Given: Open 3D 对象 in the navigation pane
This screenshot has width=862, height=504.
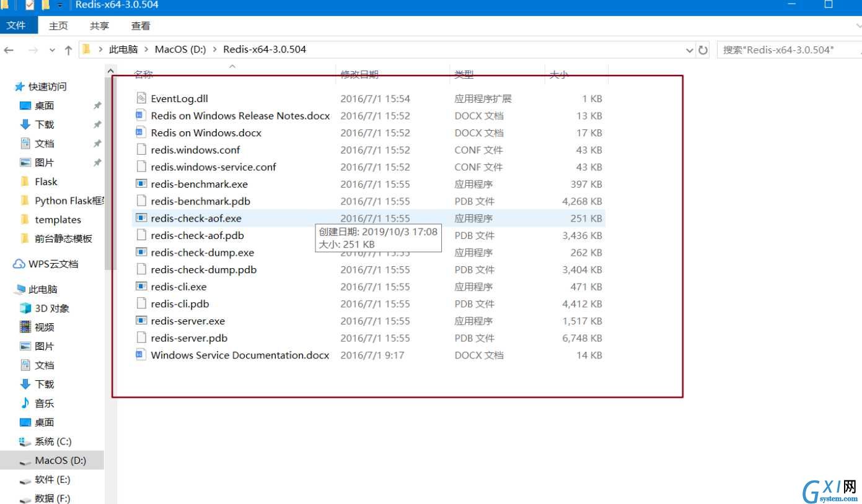Looking at the screenshot, I should click(x=52, y=308).
